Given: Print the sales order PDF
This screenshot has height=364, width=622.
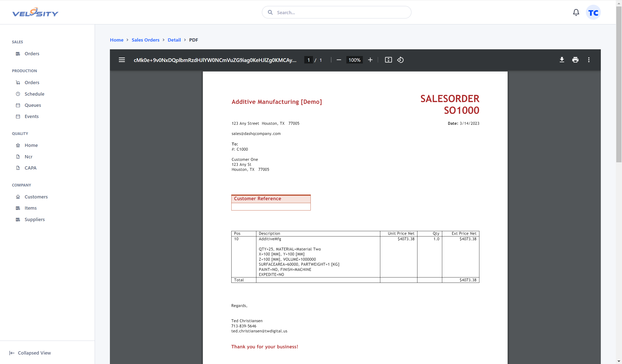Looking at the screenshot, I should point(575,60).
